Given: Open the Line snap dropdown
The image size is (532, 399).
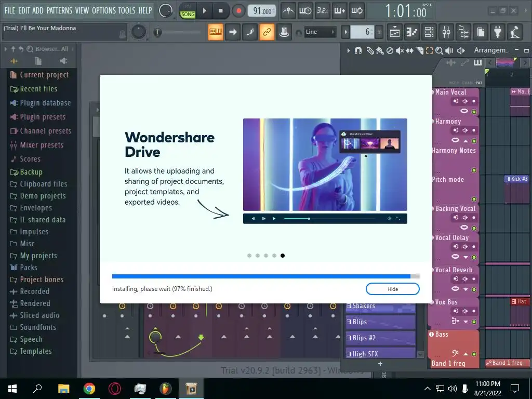Looking at the screenshot, I should pos(320,32).
